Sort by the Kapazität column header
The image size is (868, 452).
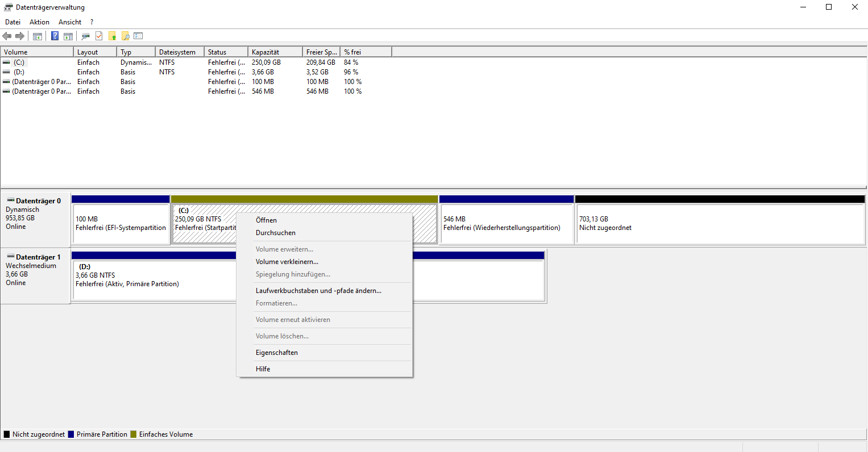pos(275,52)
